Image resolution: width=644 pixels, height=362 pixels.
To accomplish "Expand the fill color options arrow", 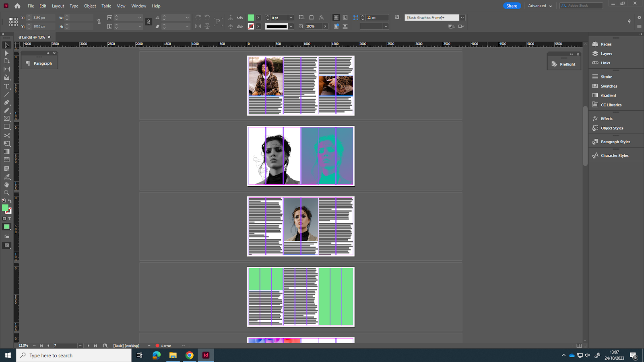I will point(258,18).
